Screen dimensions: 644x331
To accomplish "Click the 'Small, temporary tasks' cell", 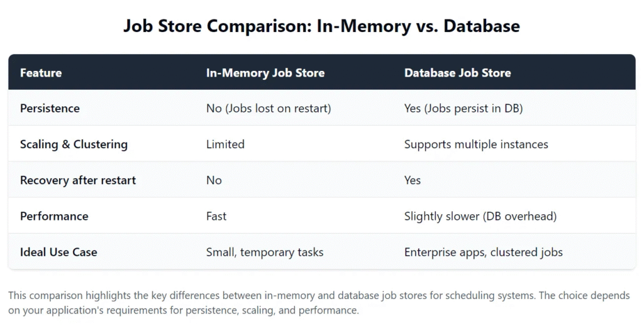I will coord(265,252).
